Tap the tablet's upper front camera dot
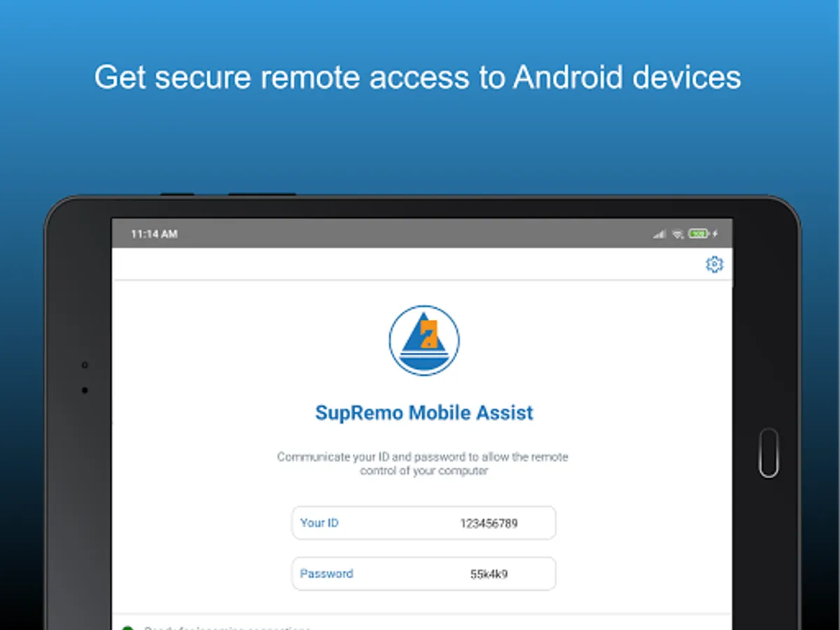840x630 pixels. [x=85, y=365]
